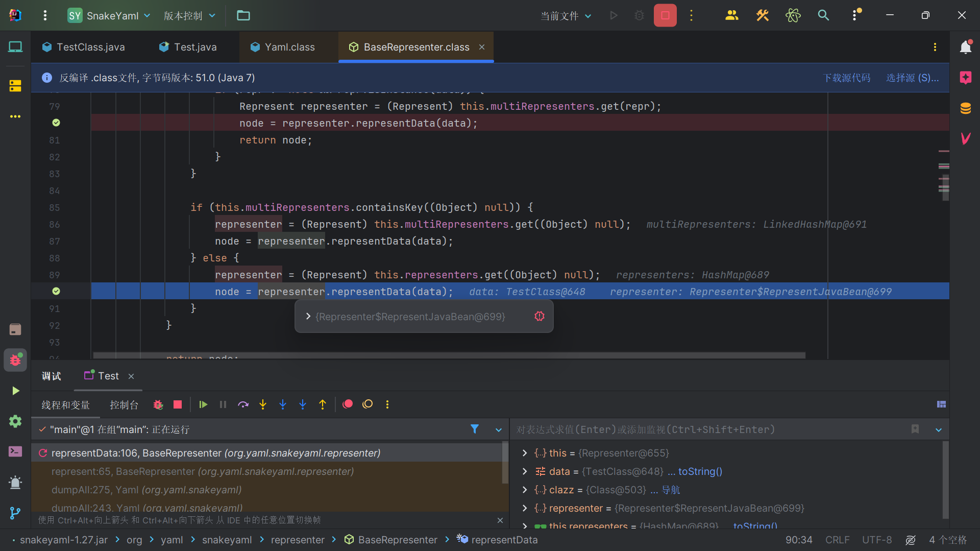This screenshot has height=551, width=980.
Task: Open the 当前文件 run configuration dropdown
Action: pyautogui.click(x=566, y=16)
